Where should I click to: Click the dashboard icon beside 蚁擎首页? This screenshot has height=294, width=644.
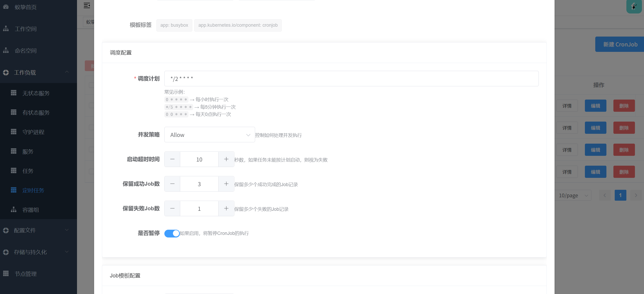click(6, 7)
